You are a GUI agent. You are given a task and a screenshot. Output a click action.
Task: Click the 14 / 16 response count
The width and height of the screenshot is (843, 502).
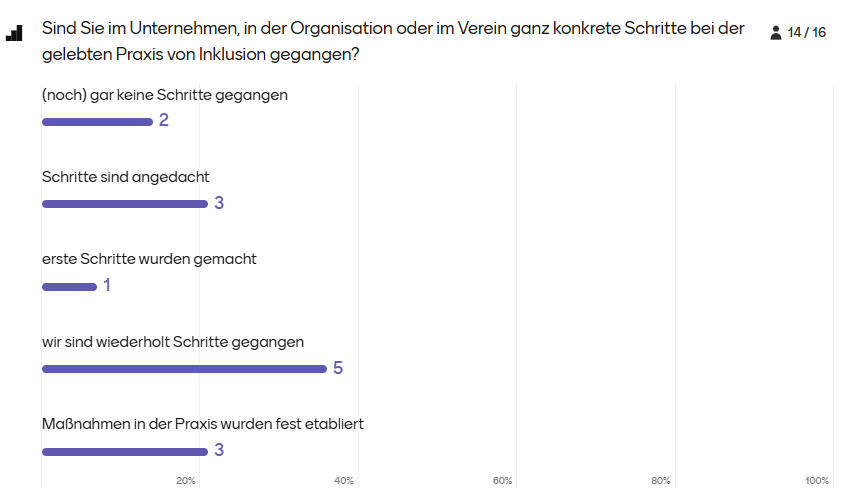tap(807, 33)
